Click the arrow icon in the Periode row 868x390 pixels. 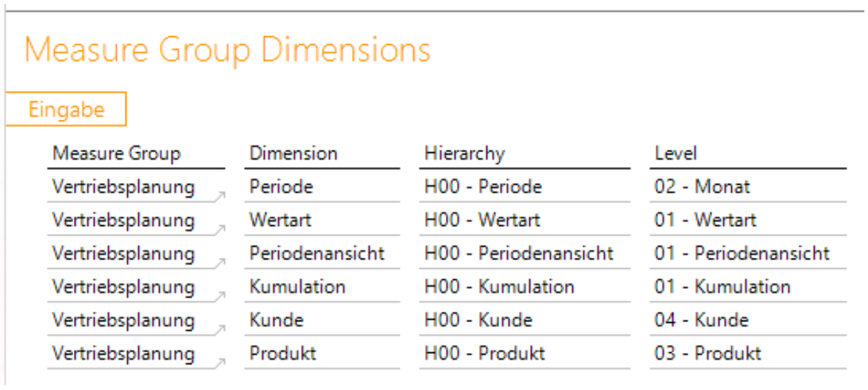[220, 196]
